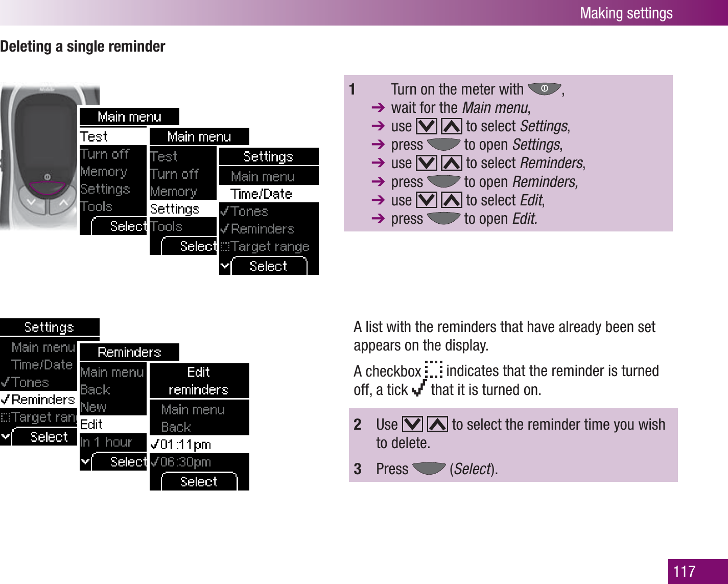Click the up arrow button on the meter photo

(63, 202)
